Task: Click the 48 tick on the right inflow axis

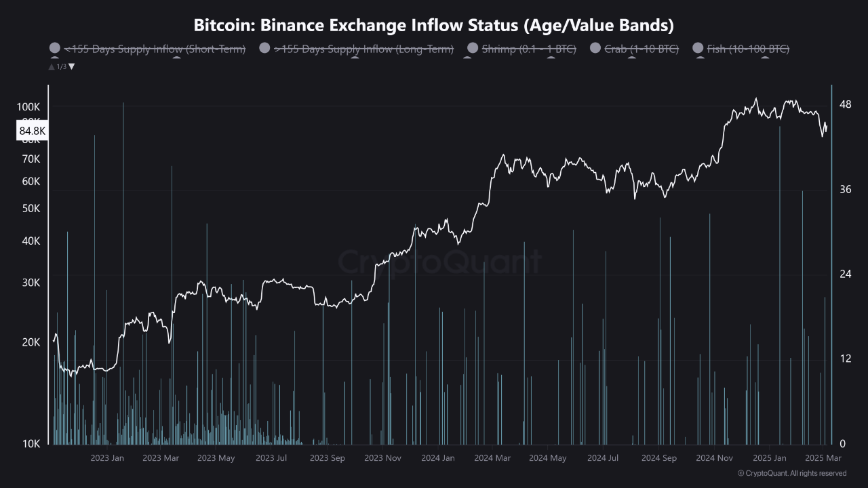Action: pos(845,104)
